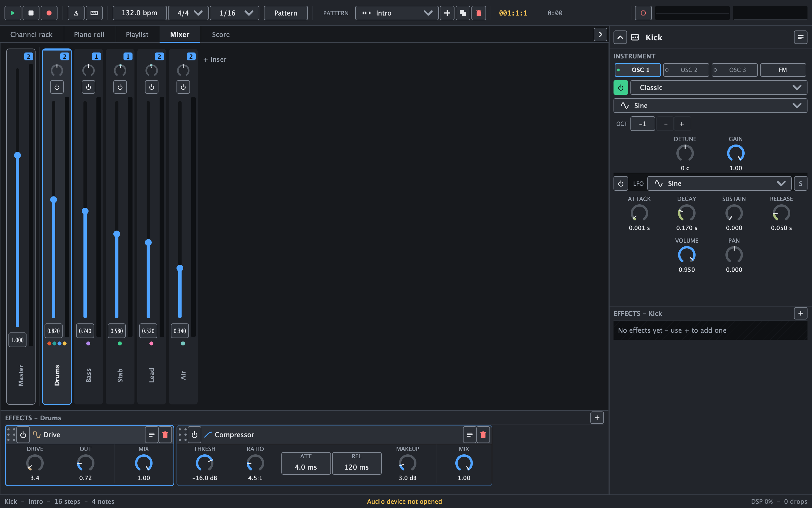
Task: Open the FM tab
Action: pos(783,70)
